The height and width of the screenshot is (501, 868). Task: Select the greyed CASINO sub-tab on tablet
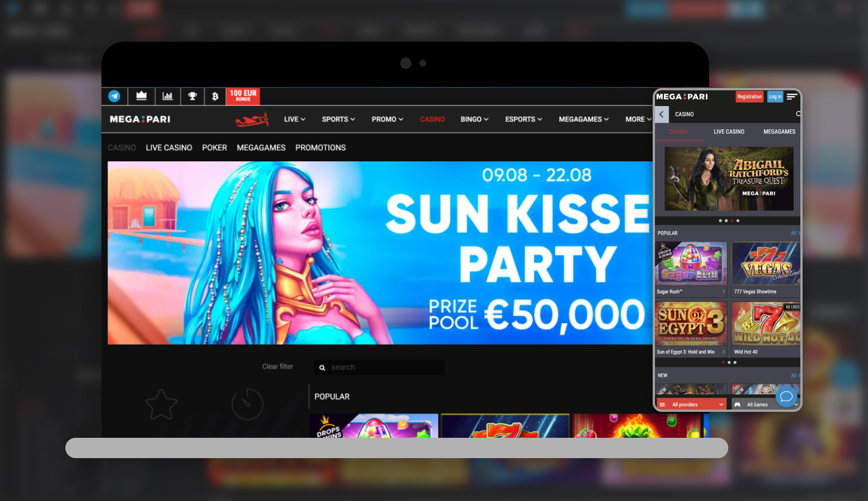pos(122,148)
